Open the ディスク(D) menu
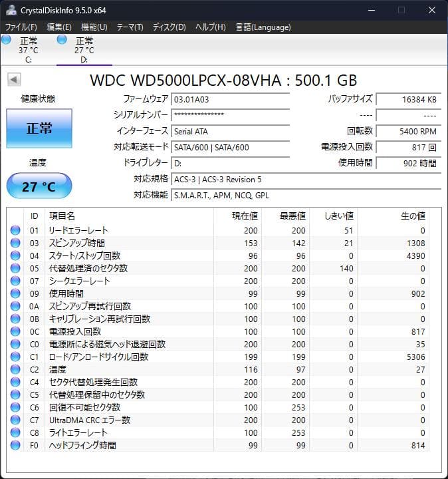Viewport: 448px width, 479px height. click(169, 27)
